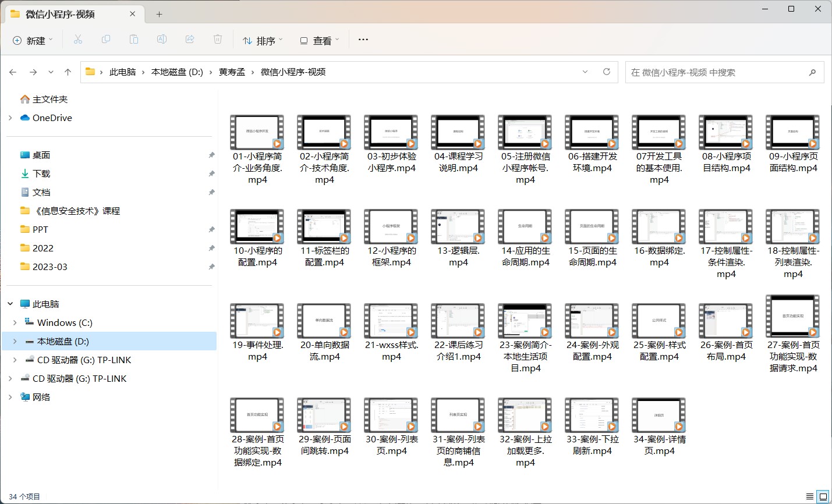Expand 网络 tree node
The width and height of the screenshot is (832, 504).
pyautogui.click(x=10, y=397)
